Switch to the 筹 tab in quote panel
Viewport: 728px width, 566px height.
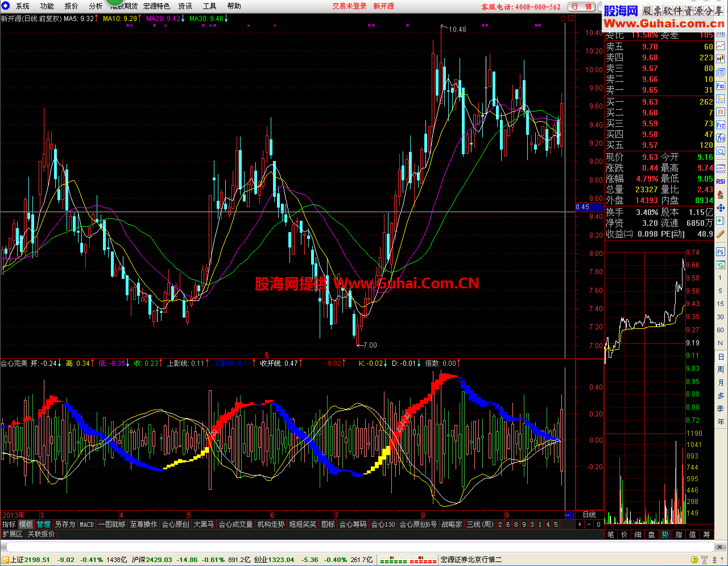point(706,535)
